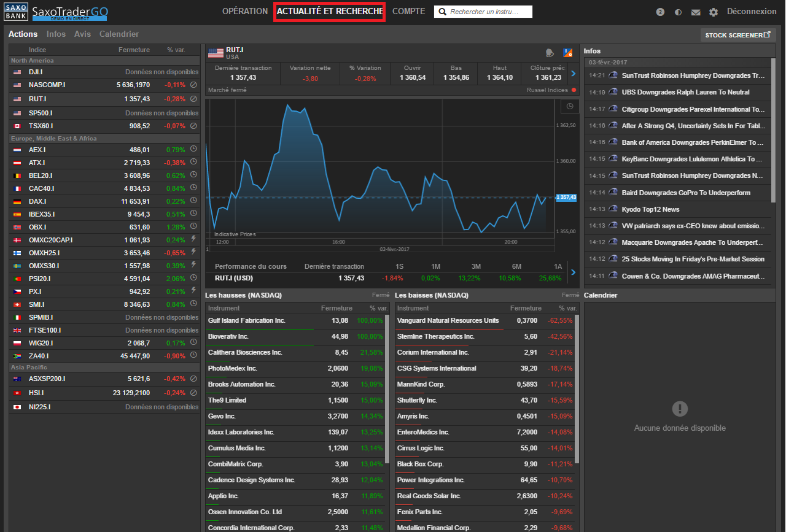Select Vanguard Natural Resources Units in Les baisses
The image size is (786, 532).
484,321
